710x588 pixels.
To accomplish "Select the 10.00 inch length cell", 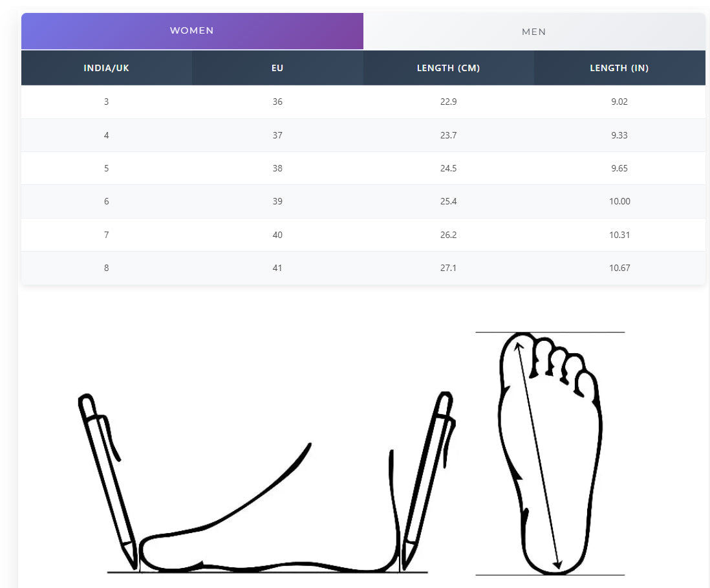I will [x=619, y=201].
